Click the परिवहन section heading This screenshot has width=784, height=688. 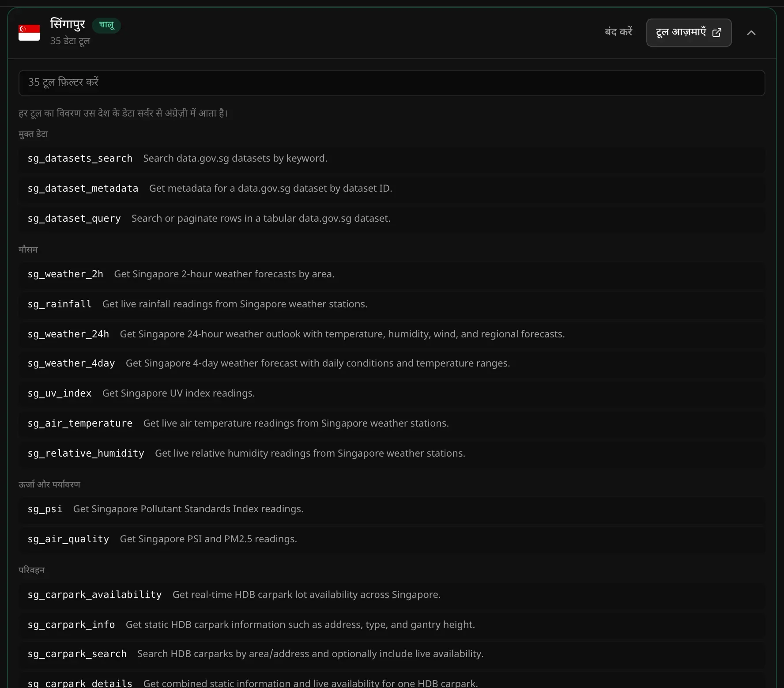(32, 570)
